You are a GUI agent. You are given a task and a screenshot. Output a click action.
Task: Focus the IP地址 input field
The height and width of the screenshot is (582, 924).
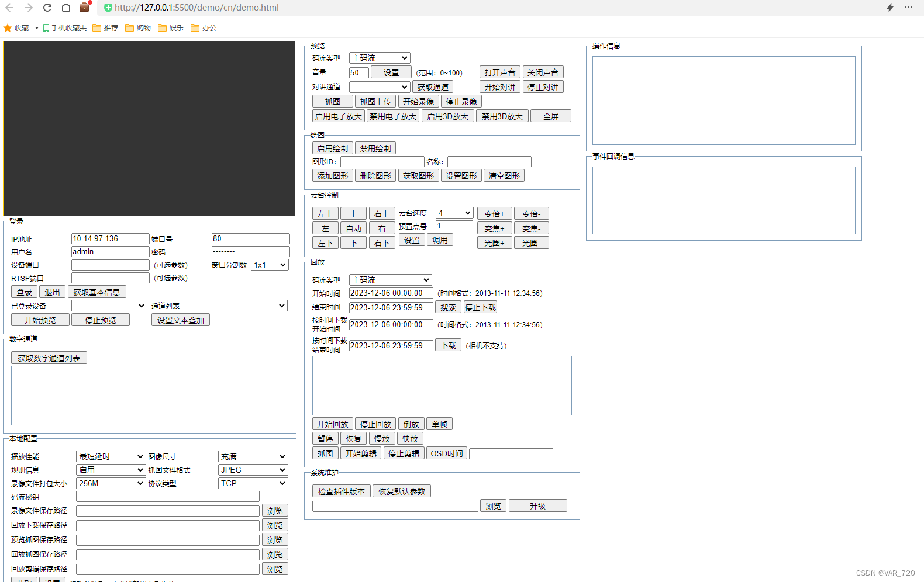point(110,238)
